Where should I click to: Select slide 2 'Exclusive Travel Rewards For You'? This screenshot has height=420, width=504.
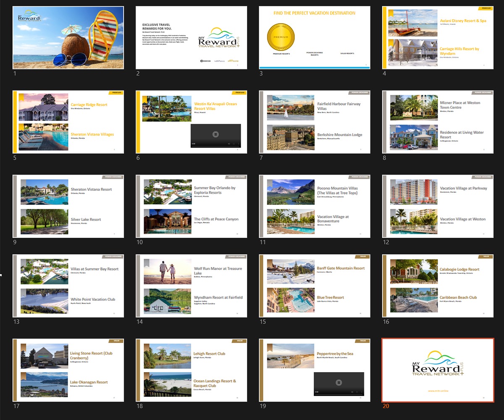pyautogui.click(x=192, y=37)
